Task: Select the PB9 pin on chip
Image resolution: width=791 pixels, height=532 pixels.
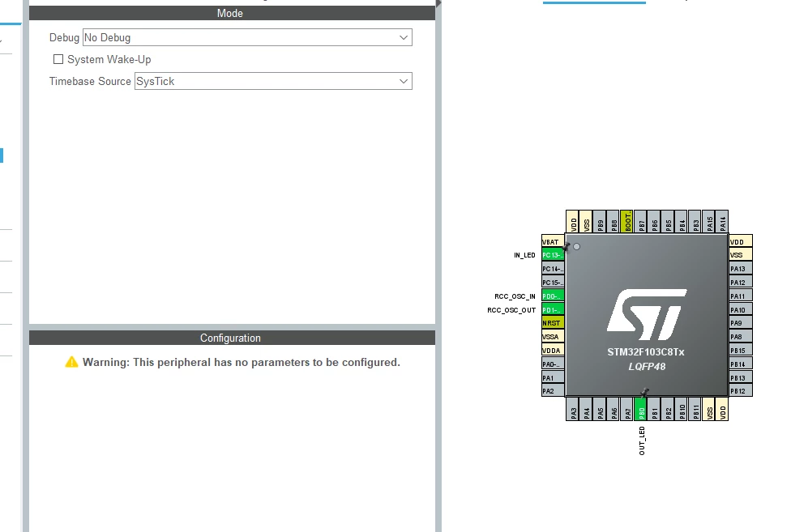Action: (x=600, y=222)
